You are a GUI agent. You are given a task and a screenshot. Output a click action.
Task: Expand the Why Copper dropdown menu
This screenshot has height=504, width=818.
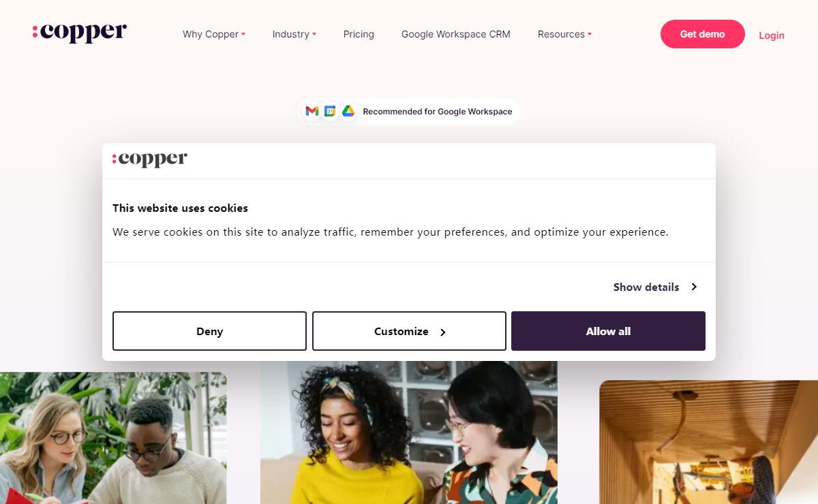(x=214, y=34)
